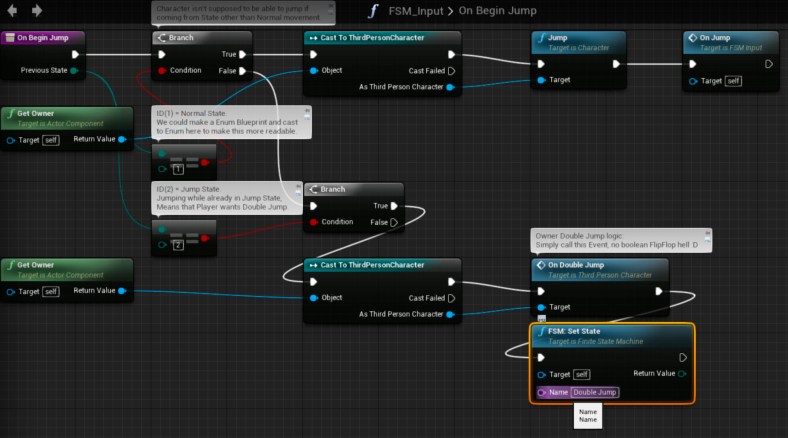The image size is (788, 438).
Task: Toggle the ID(2) Jump State comment bubble pin
Action: pyautogui.click(x=306, y=188)
